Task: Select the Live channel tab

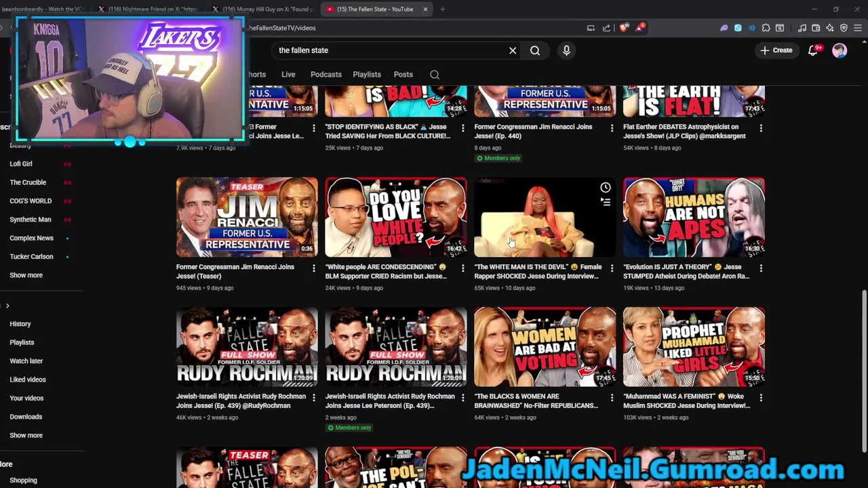Action: coord(288,75)
